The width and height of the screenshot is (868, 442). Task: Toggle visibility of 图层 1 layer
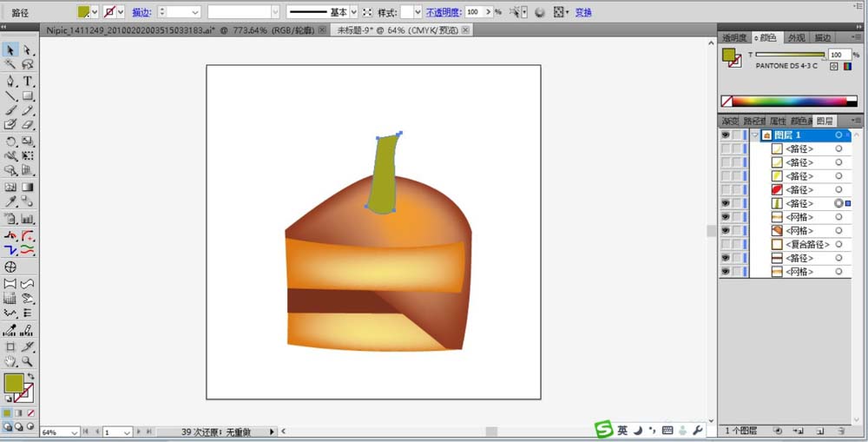click(725, 135)
